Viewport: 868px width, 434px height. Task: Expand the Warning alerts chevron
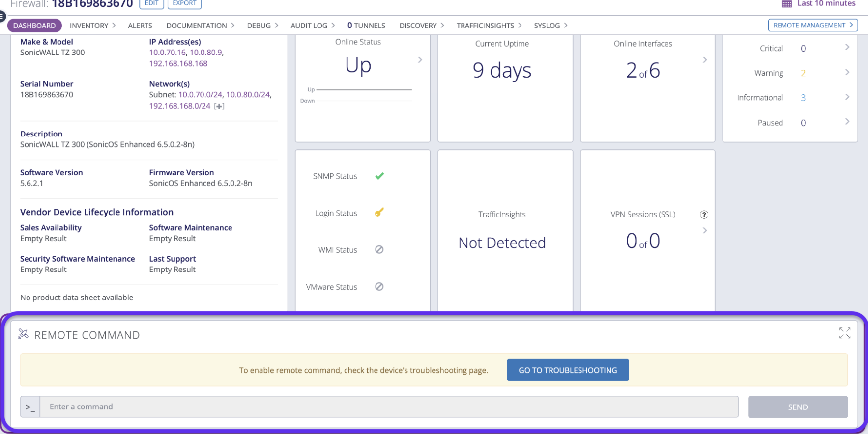click(x=847, y=72)
